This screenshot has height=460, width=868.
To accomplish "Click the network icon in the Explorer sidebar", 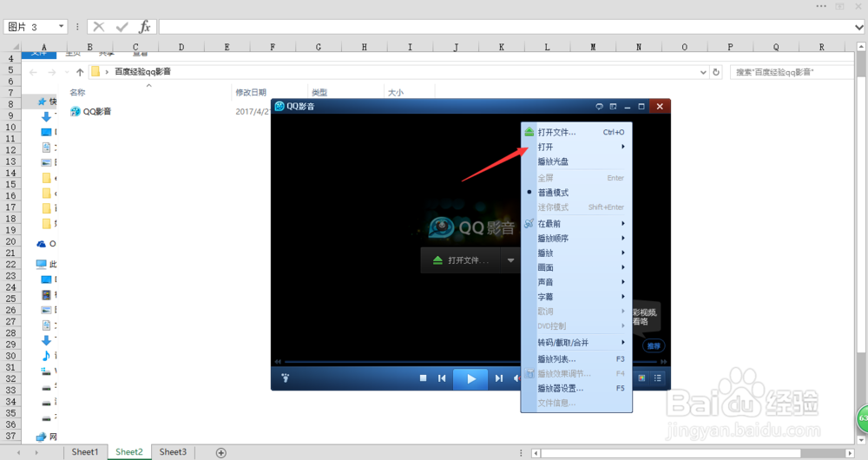I will (41, 437).
